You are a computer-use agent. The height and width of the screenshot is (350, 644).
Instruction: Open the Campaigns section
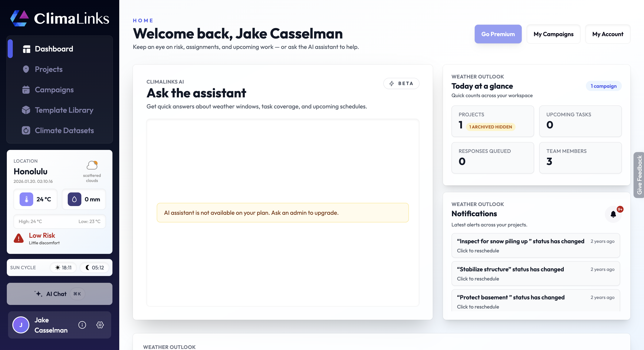click(x=54, y=90)
